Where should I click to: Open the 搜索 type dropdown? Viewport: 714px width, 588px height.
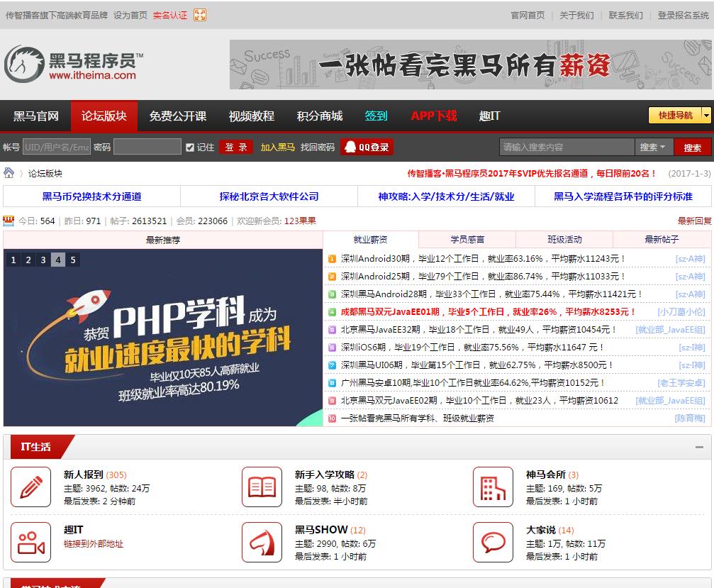point(653,147)
